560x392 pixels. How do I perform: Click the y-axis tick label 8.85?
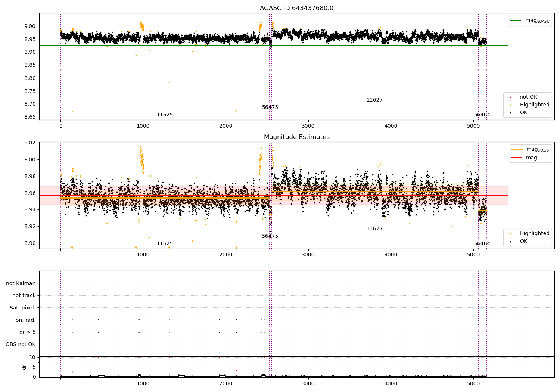coord(29,65)
